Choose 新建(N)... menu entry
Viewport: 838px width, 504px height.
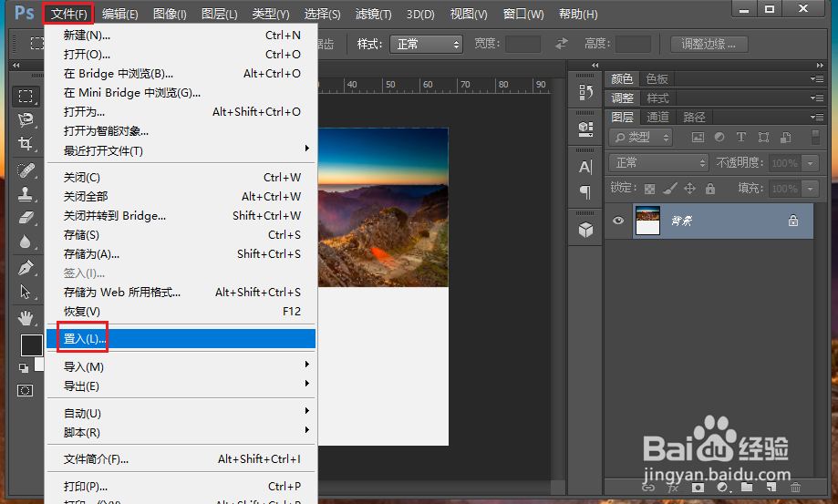point(181,36)
